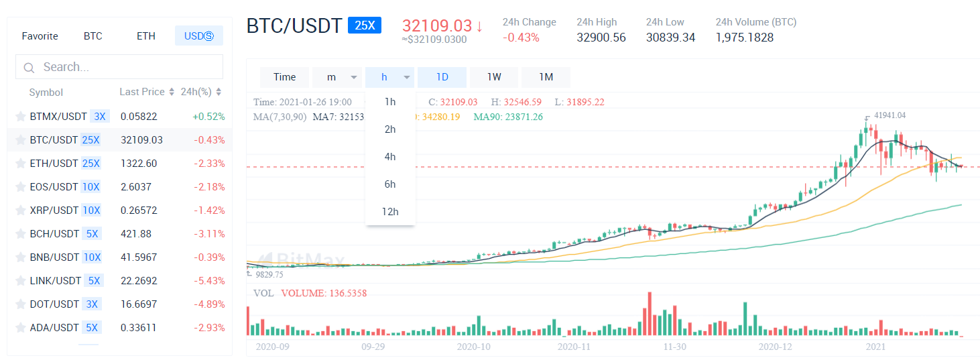The width and height of the screenshot is (980, 358).
Task: Open the minutes (m) interval dropdown
Action: (x=337, y=77)
